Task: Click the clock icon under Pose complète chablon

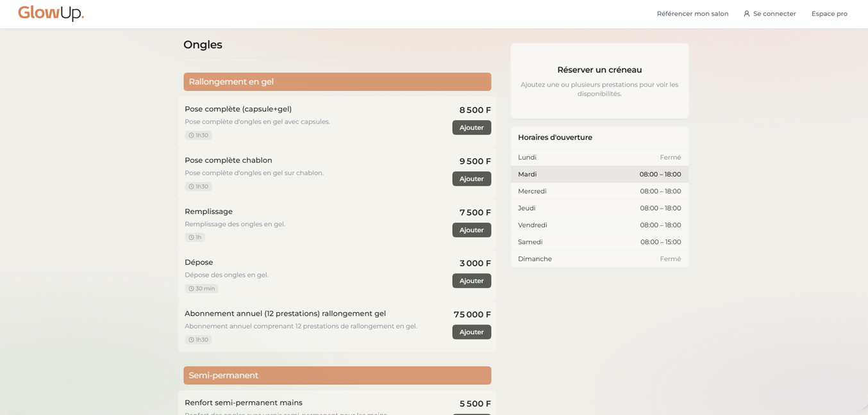Action: (191, 186)
